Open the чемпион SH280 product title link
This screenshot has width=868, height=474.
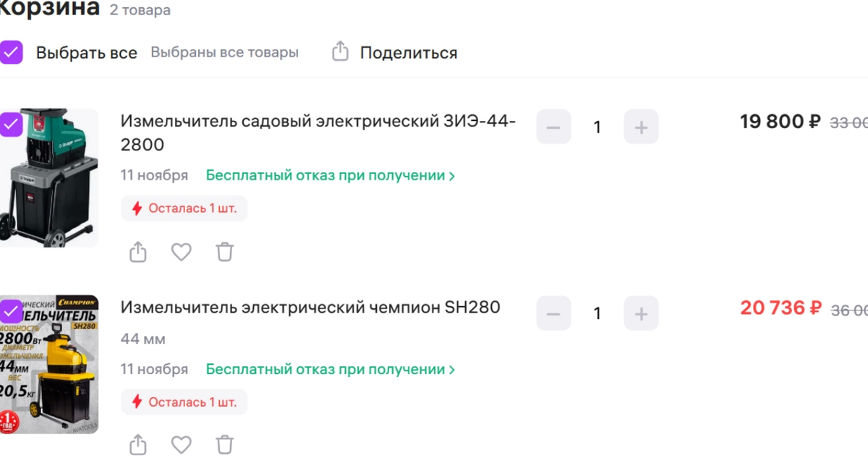(310, 307)
